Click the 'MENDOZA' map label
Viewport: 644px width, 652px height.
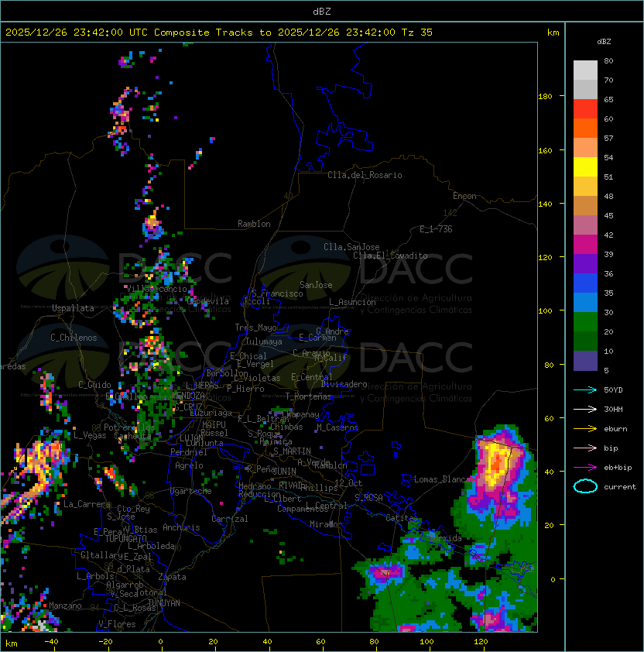tap(188, 395)
